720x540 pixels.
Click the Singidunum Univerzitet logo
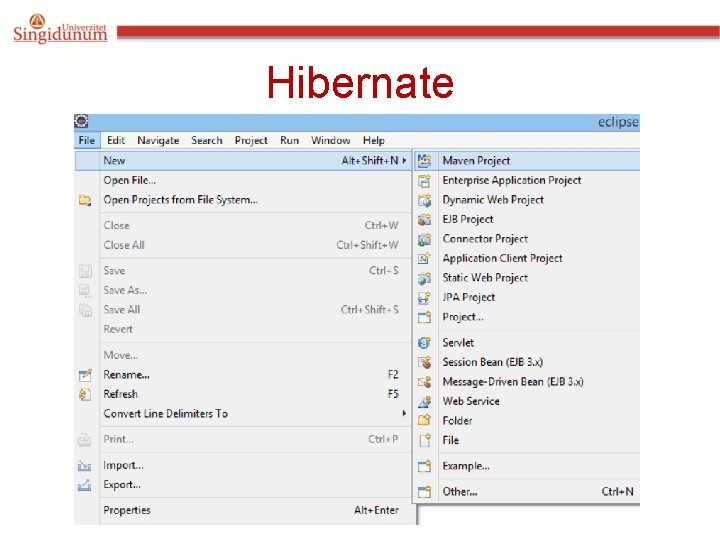click(x=60, y=29)
